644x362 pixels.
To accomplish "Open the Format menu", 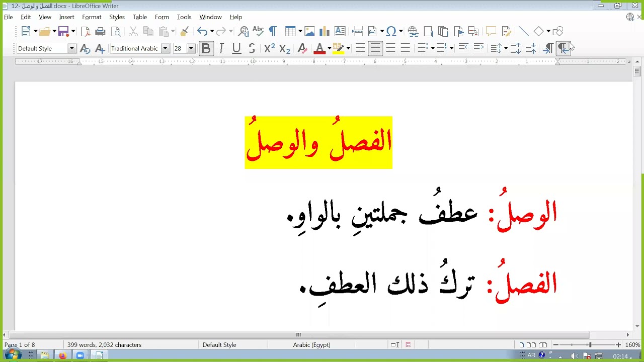I will tap(92, 17).
